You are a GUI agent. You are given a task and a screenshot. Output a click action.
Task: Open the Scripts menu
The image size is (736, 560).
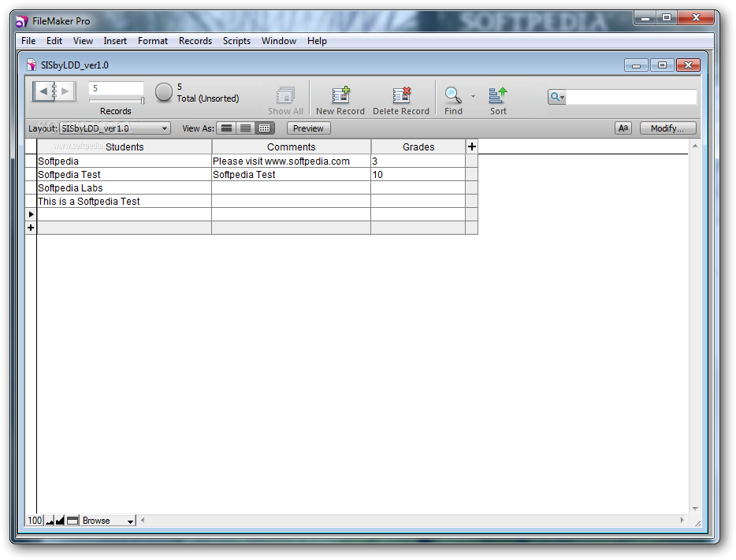236,41
